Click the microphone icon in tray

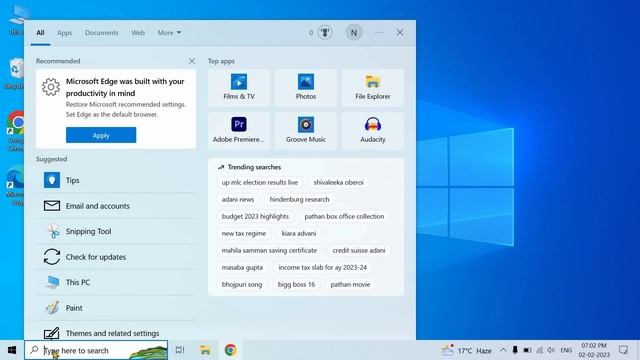pos(515,350)
